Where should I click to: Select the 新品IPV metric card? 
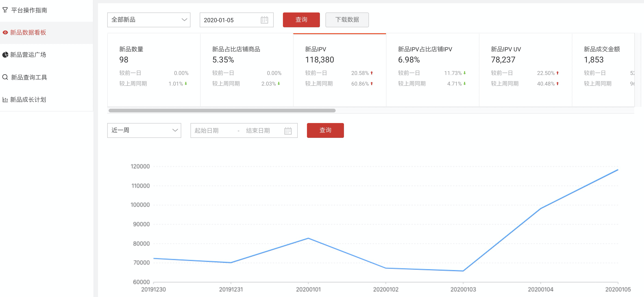click(x=339, y=70)
